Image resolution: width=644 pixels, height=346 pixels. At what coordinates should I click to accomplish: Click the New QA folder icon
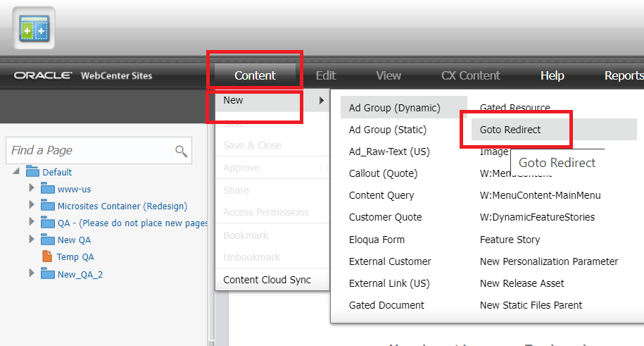pos(48,240)
